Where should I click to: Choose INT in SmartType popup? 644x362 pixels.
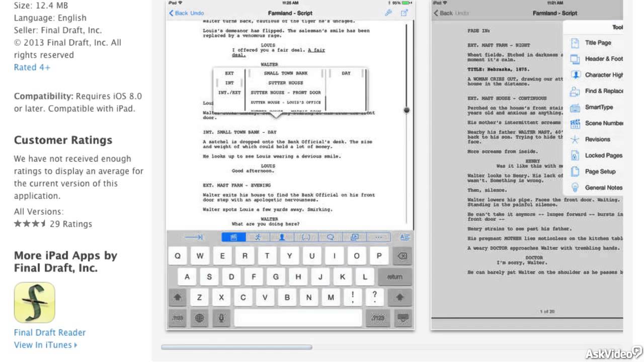[229, 83]
